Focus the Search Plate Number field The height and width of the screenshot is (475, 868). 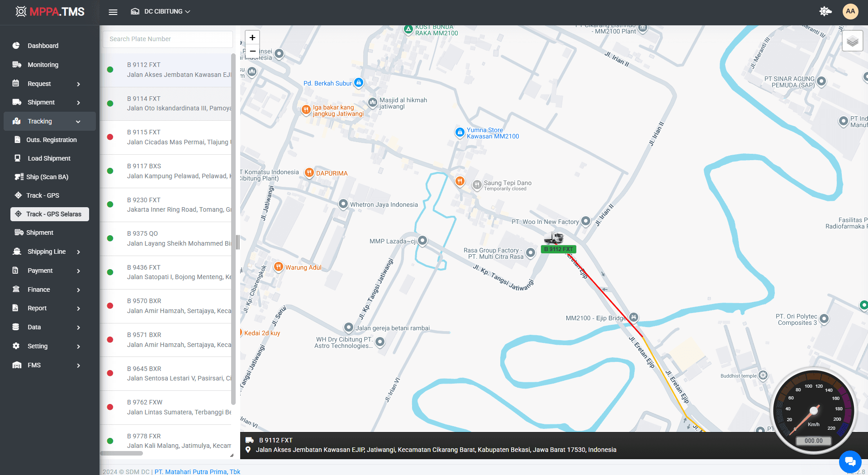(x=168, y=39)
